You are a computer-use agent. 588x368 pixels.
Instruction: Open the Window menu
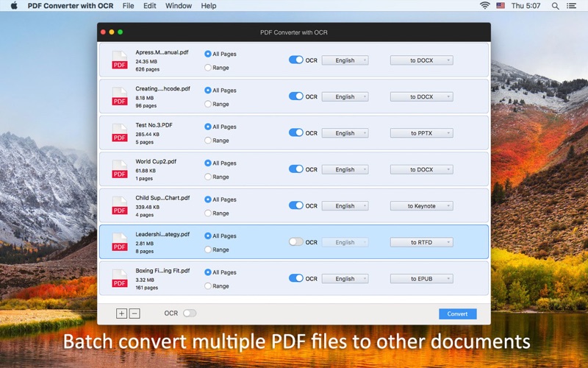pyautogui.click(x=179, y=6)
